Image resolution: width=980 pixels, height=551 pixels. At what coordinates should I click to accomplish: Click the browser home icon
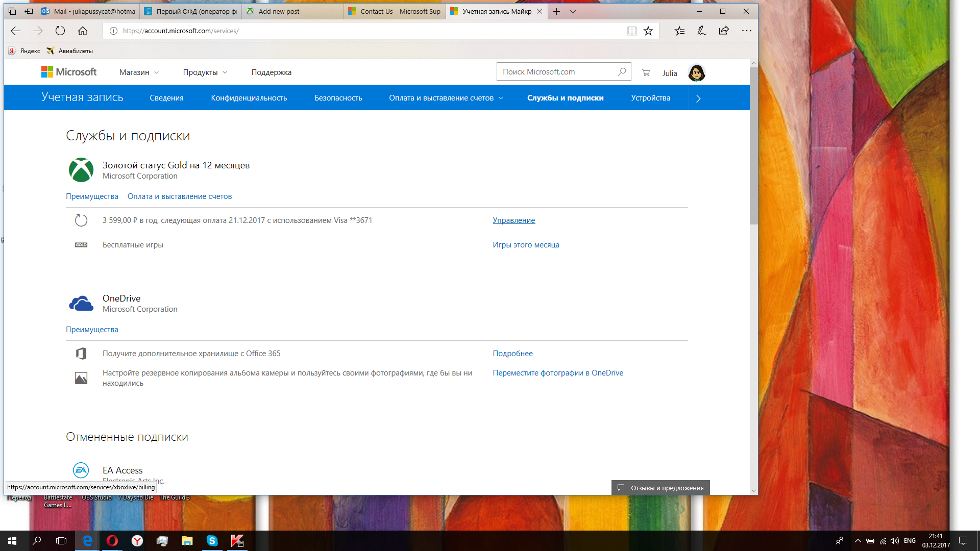tap(83, 31)
